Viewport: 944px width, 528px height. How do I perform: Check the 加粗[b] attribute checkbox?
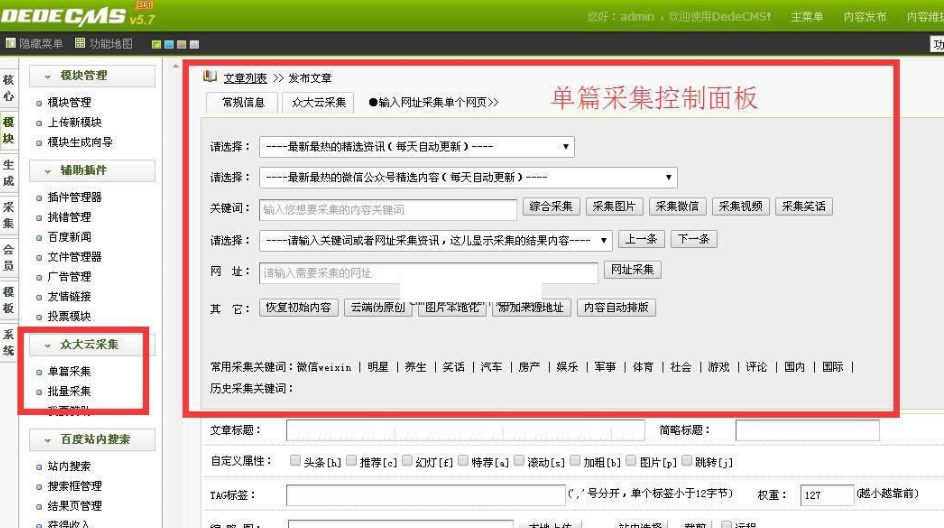575,461
